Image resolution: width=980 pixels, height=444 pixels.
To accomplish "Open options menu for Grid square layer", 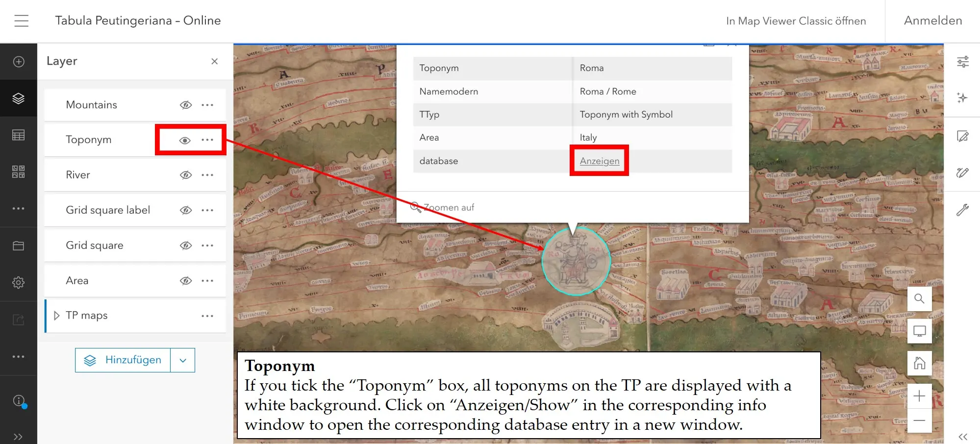I will click(x=207, y=246).
